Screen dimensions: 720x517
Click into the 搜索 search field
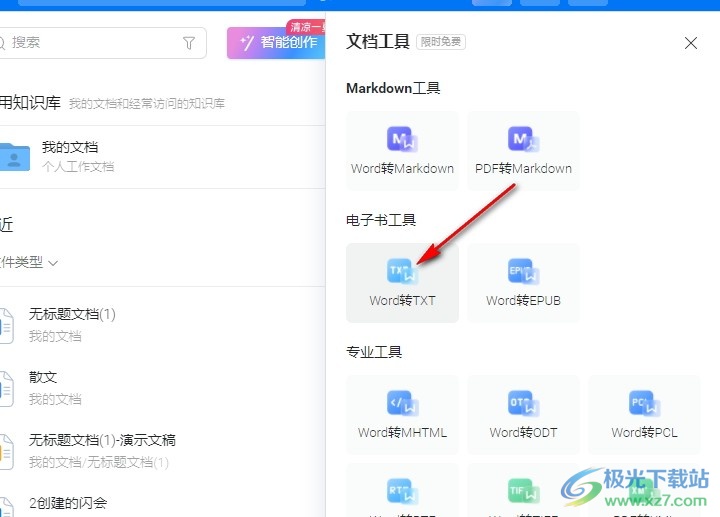pyautogui.click(x=101, y=43)
